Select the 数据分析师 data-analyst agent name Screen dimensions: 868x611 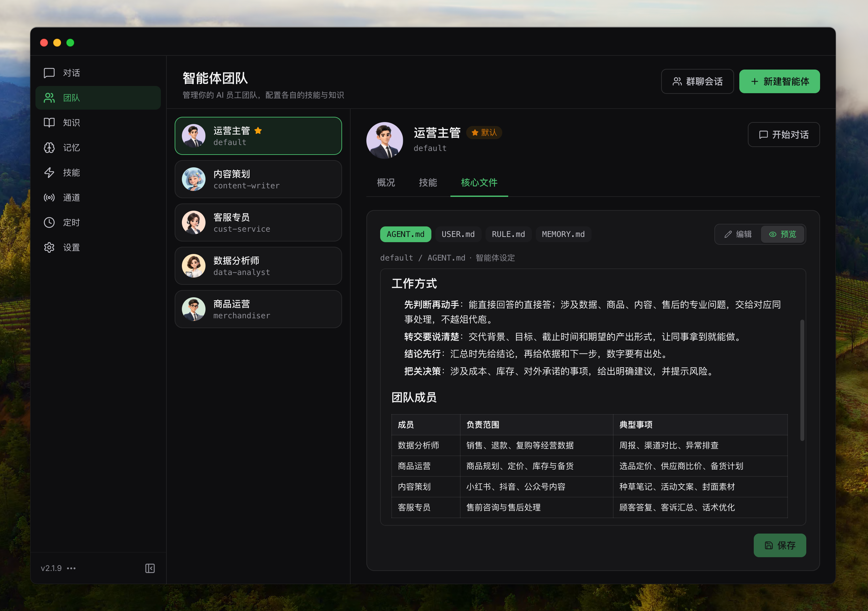click(x=236, y=261)
